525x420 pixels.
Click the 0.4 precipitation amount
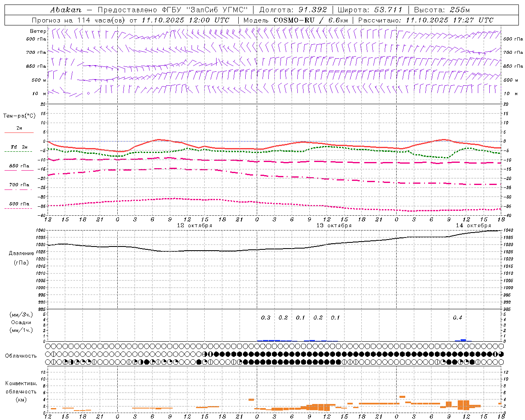[x=457, y=317]
